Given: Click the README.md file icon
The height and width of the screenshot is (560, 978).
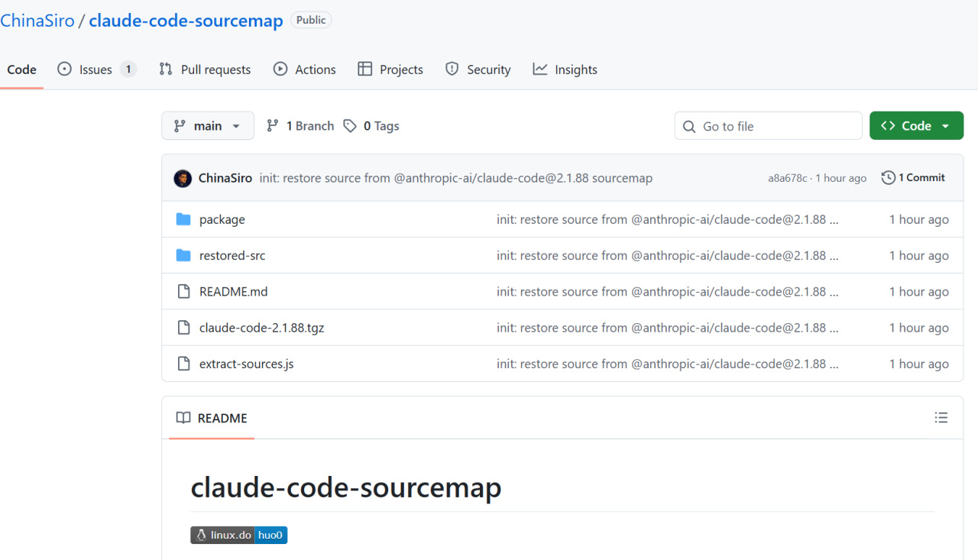Looking at the screenshot, I should pos(183,292).
